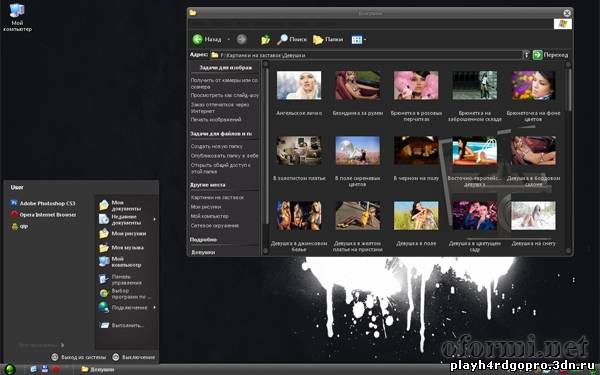Open Выбор программ по умолчанию entry

(126, 293)
